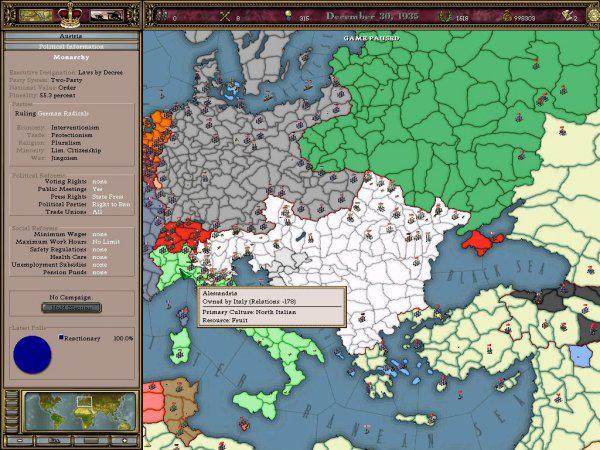
Task: Select the red Switzerland territory
Action: pos(181,235)
